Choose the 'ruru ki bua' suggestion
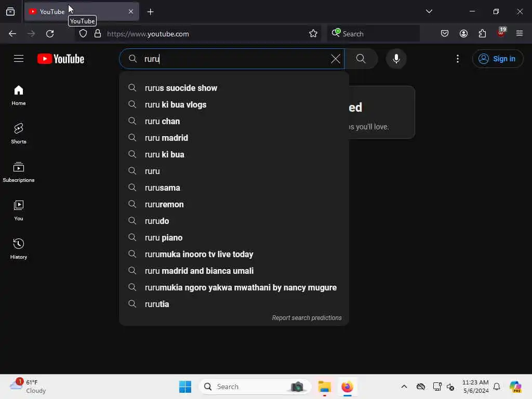The width and height of the screenshot is (532, 399). click(234, 154)
